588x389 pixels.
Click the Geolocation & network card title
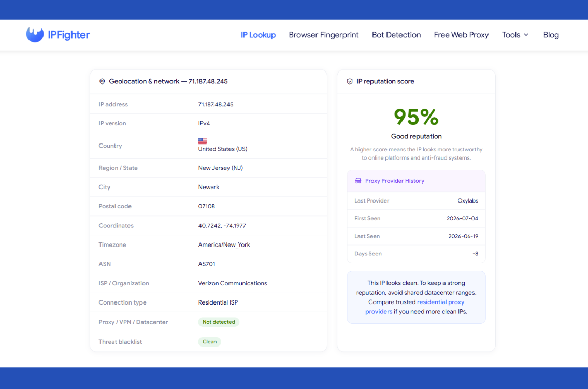[x=168, y=81]
